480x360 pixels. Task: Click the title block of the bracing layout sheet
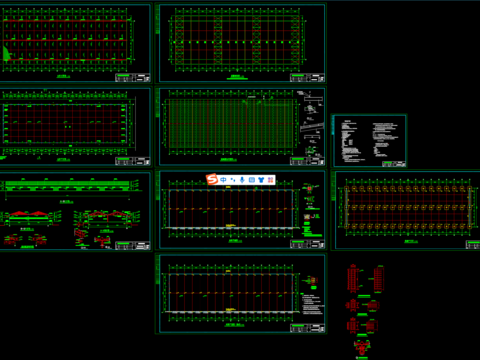[x=307, y=78]
